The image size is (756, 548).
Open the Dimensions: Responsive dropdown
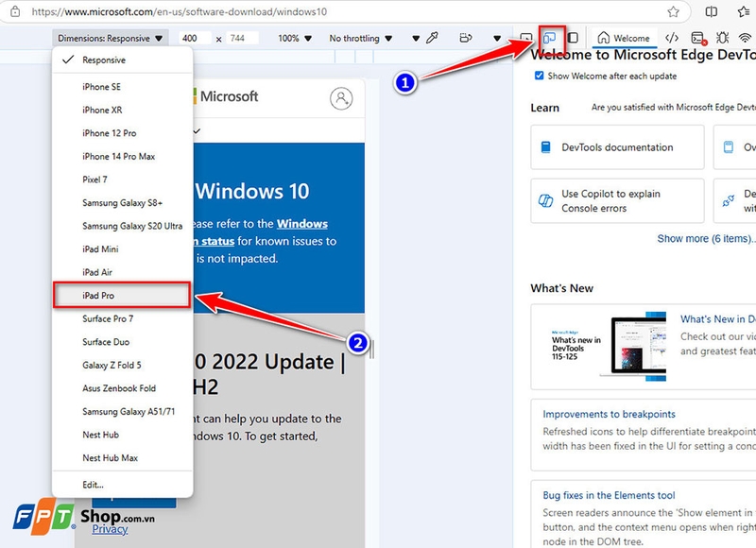(111, 38)
